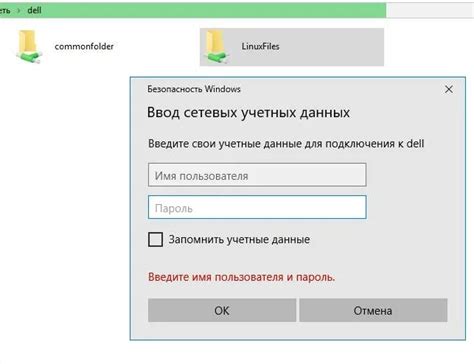Screen dimensions: 474x364
Task: Click the Безопасность Windows title text
Action: [x=194, y=89]
